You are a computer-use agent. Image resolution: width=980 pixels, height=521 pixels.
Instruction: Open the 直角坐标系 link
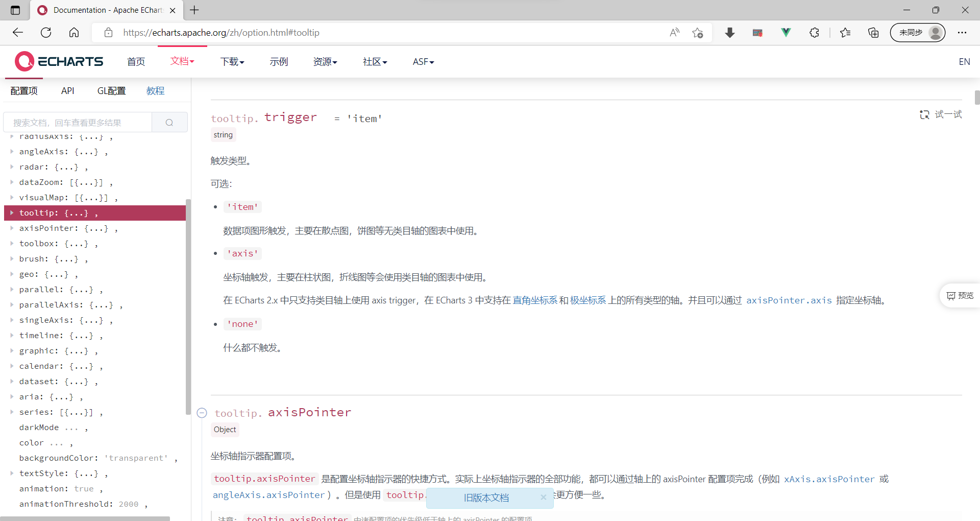click(x=535, y=300)
